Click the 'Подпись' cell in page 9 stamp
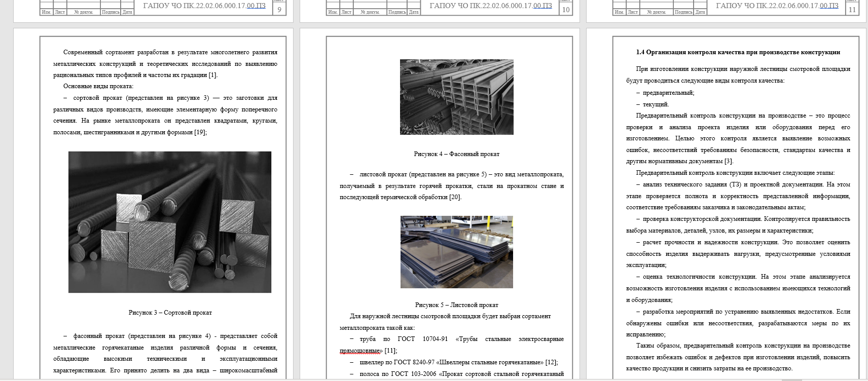This screenshot has width=868, height=381. [x=111, y=12]
